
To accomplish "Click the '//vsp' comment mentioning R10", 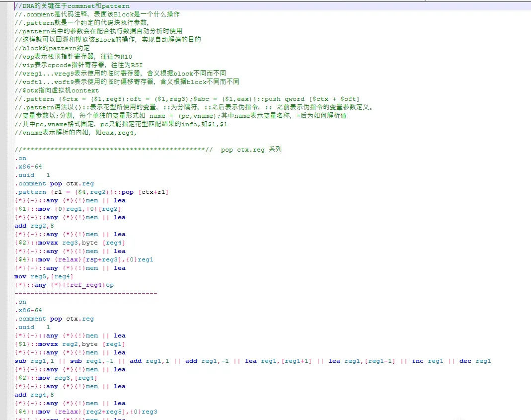I will (x=73, y=57).
